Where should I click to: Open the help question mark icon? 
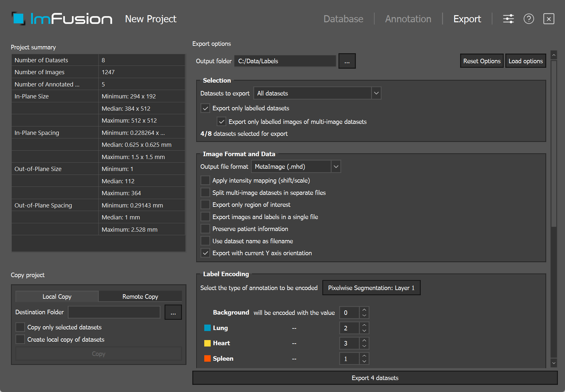pyautogui.click(x=529, y=19)
